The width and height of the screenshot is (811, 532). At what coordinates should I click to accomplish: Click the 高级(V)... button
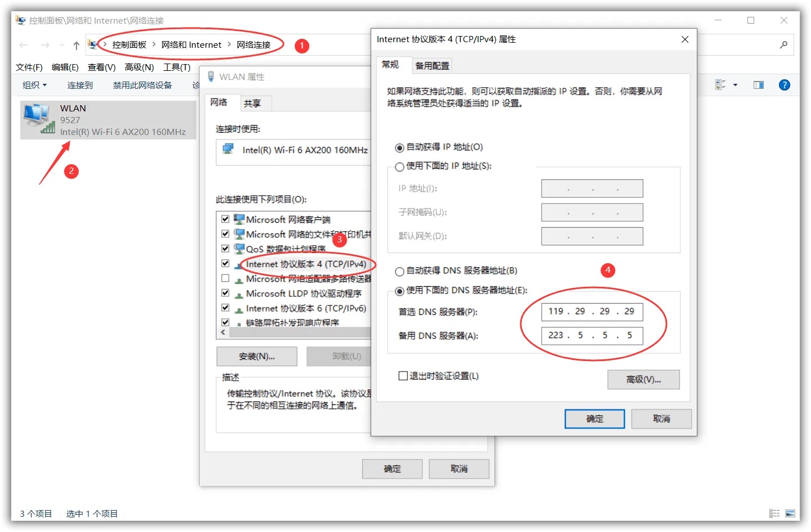[x=643, y=379]
